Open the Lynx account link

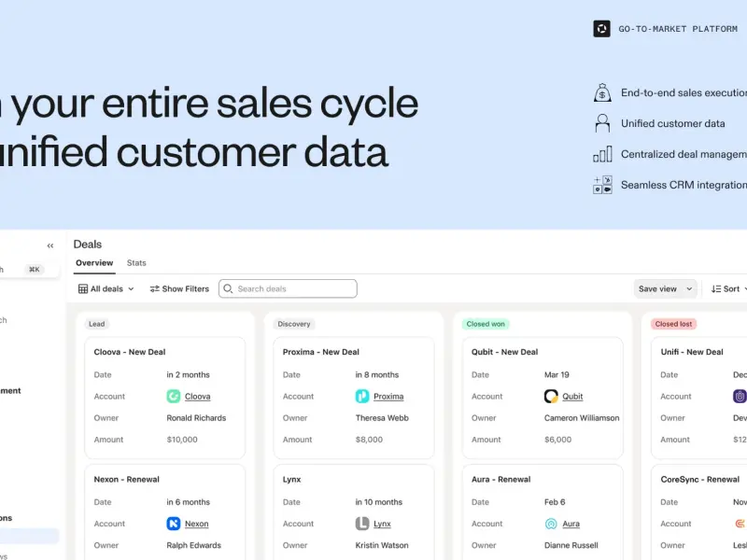(382, 524)
